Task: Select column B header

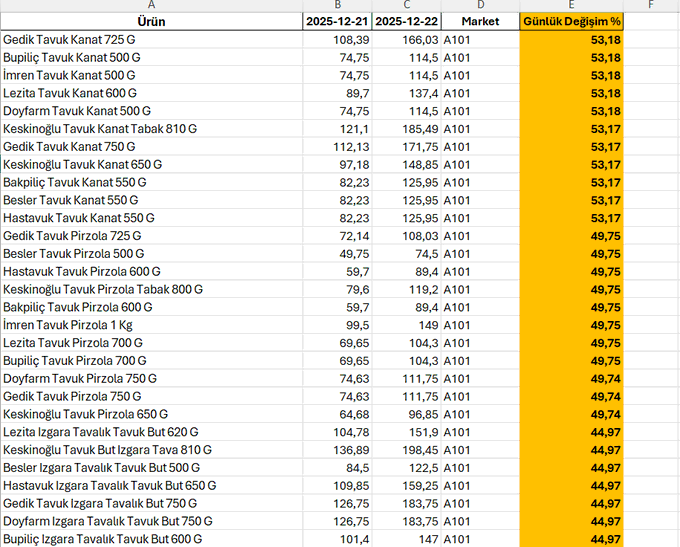Action: pyautogui.click(x=337, y=5)
